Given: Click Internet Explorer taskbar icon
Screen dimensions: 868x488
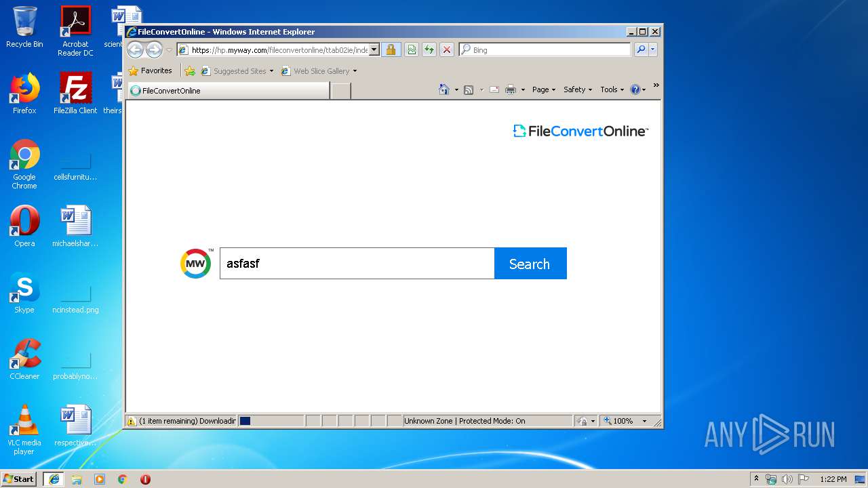Looking at the screenshot, I should click(54, 479).
